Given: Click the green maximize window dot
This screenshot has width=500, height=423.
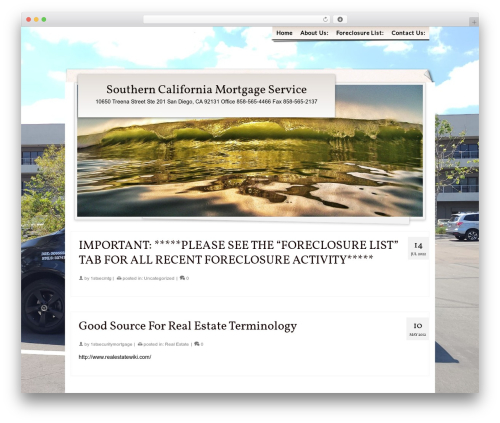Looking at the screenshot, I should [44, 19].
